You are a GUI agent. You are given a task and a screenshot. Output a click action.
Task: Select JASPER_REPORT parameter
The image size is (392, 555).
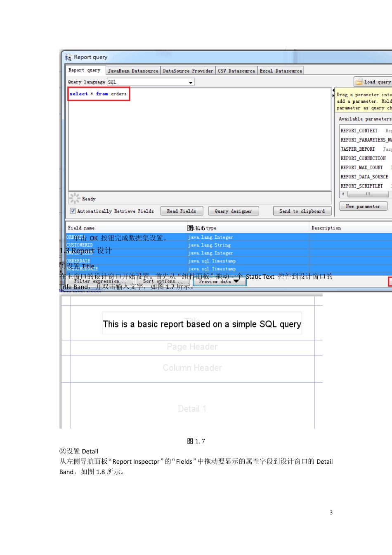365,149
